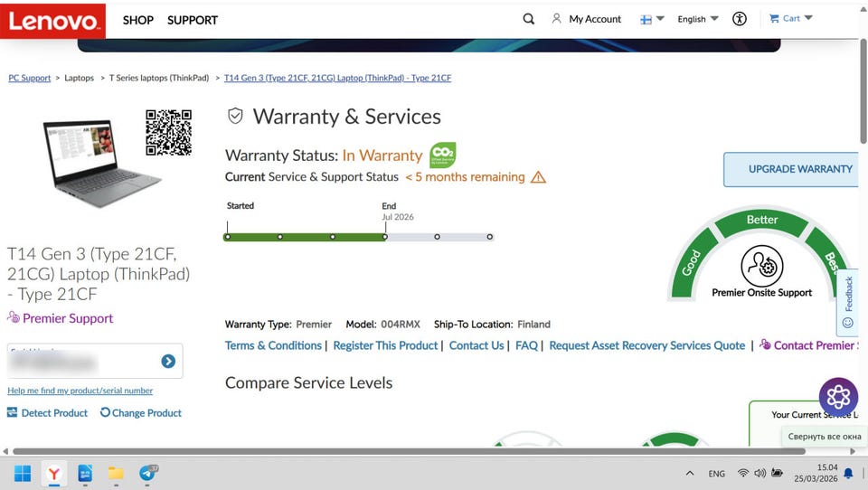Open the document app taskbar icon
Image resolution: width=868 pixels, height=490 pixels.
[x=85, y=474]
